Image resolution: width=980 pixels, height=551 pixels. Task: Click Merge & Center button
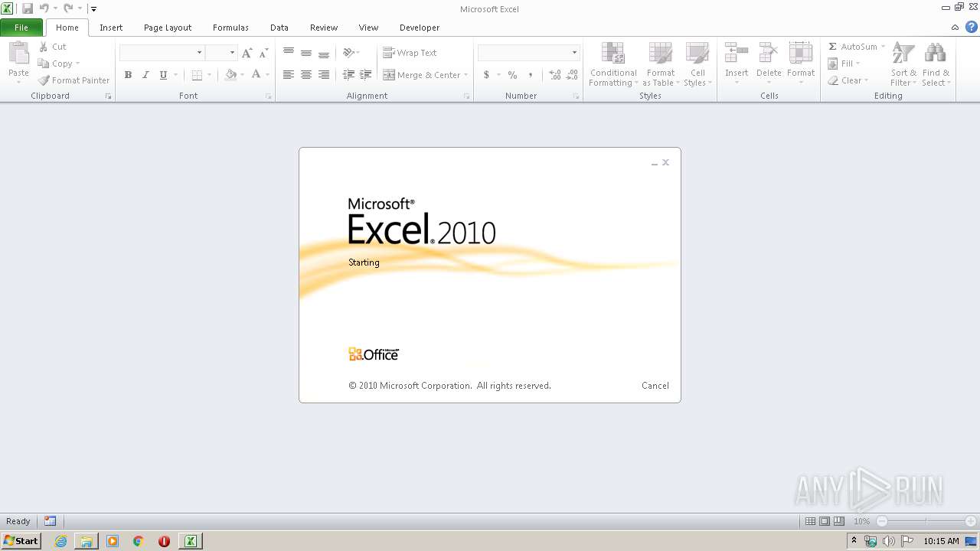(422, 75)
